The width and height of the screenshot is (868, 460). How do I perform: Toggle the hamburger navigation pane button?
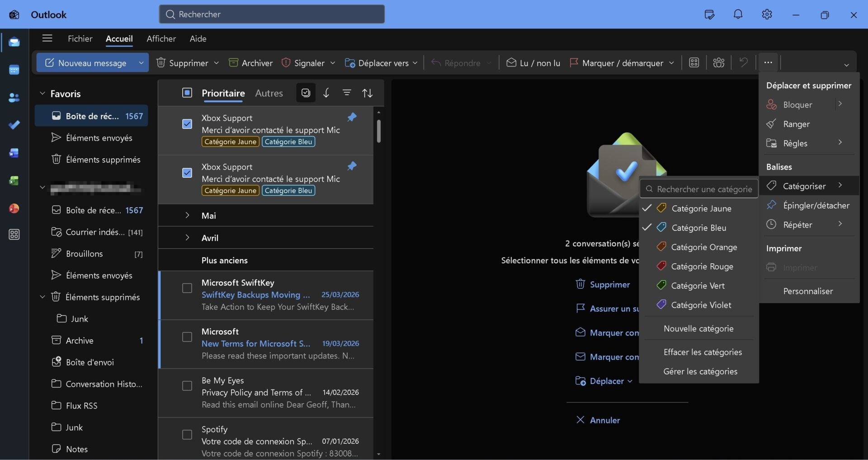[x=47, y=38]
